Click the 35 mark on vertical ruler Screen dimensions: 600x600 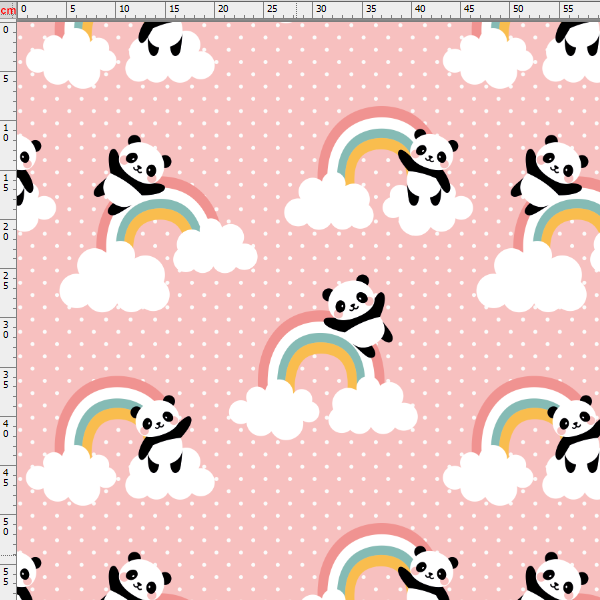tap(6, 380)
